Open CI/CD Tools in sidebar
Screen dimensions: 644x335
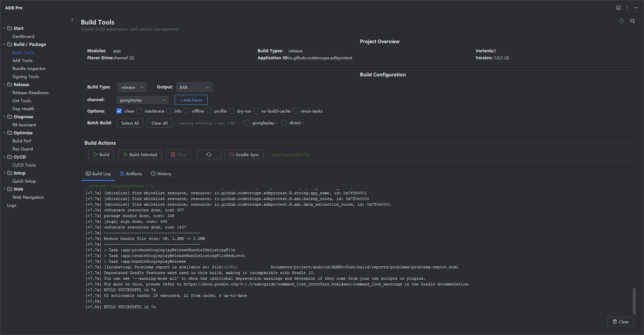tap(24, 165)
